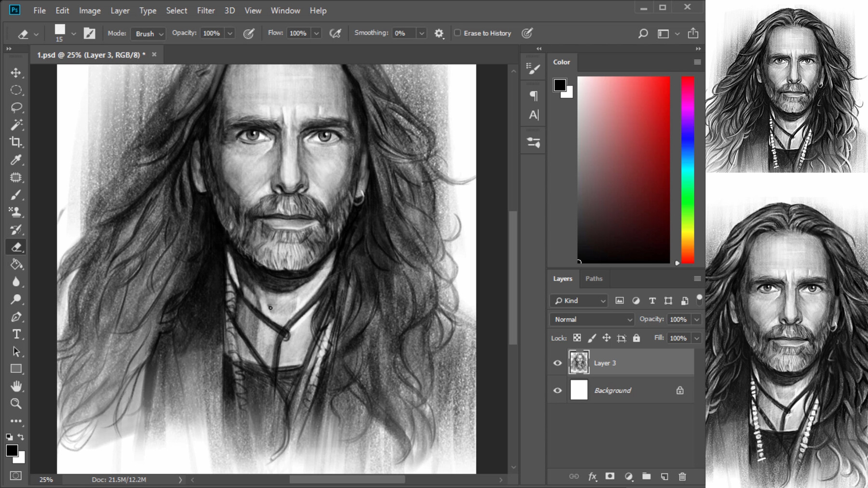Open the fx layer style menu

(x=592, y=476)
